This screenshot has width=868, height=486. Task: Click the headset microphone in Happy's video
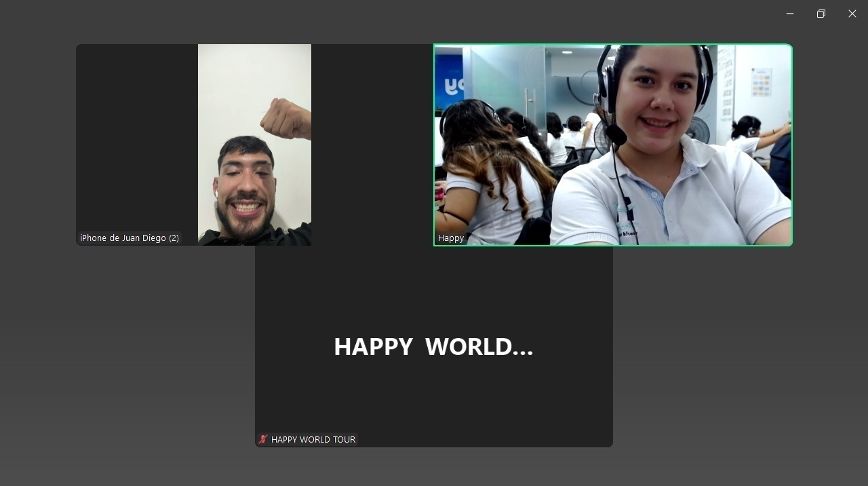(616, 135)
